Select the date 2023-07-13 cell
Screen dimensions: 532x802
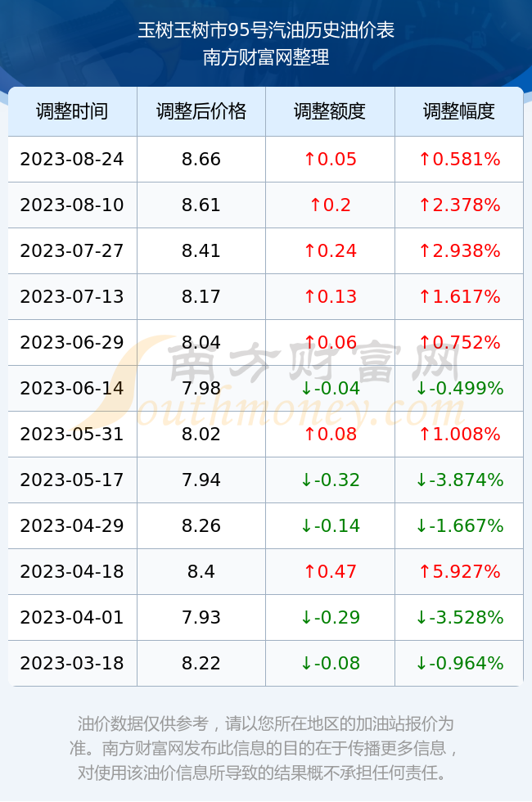pyautogui.click(x=73, y=296)
